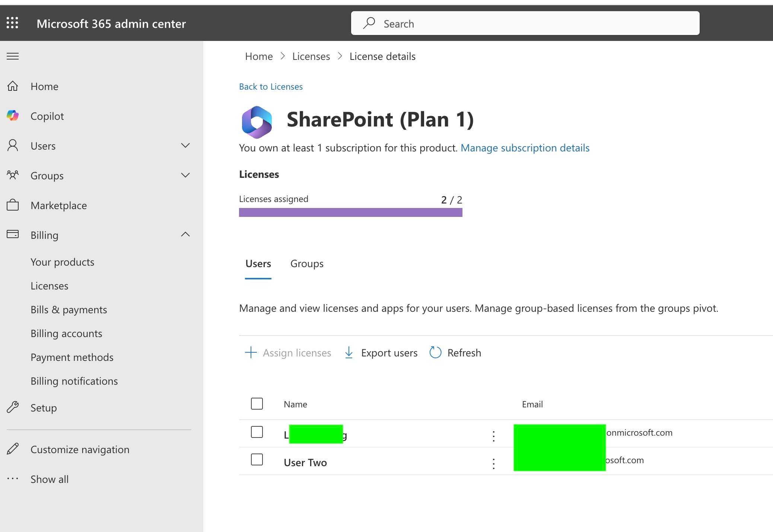Check the select-all checkbox in the Name column
The width and height of the screenshot is (773, 532).
coord(257,404)
